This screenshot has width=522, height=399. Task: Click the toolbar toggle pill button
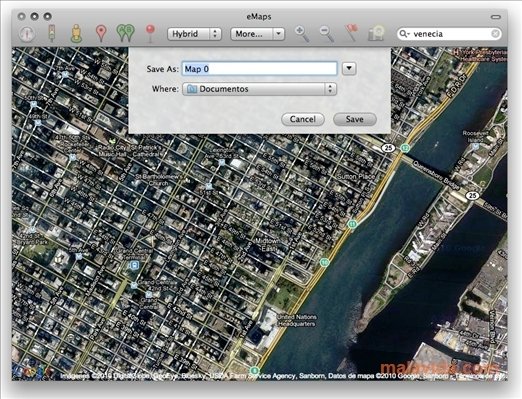click(x=496, y=17)
